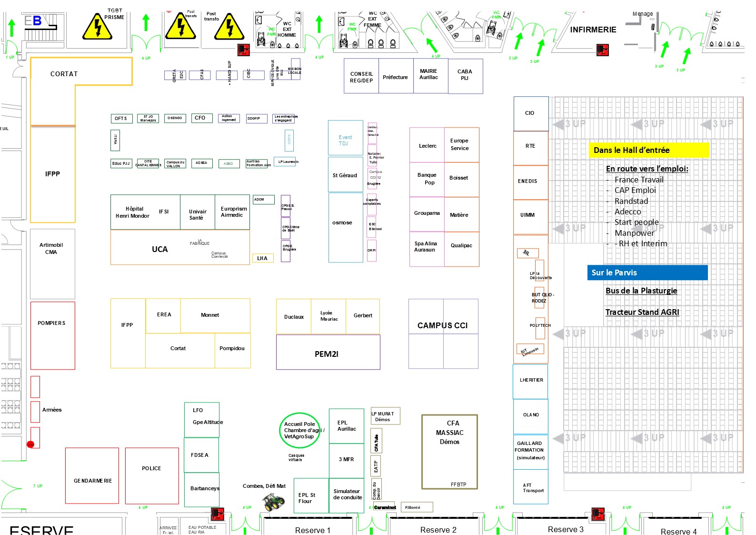This screenshot has width=756, height=535.
Task: Click the fire extinguisher icon near WC EXT HOMME
Action: pyautogui.click(x=244, y=49)
